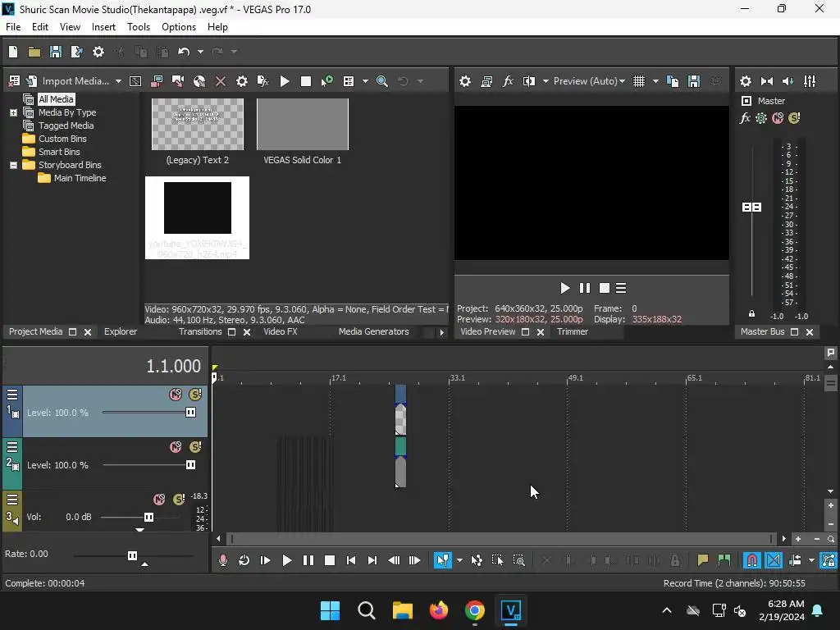Start preview of media in Project Media
This screenshot has height=630, width=840.
click(x=285, y=81)
